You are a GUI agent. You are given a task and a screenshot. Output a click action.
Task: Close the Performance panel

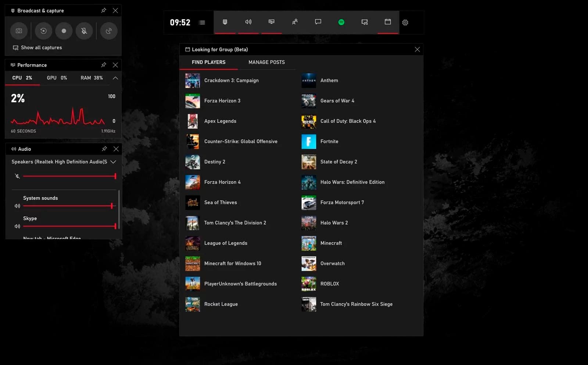(x=115, y=65)
